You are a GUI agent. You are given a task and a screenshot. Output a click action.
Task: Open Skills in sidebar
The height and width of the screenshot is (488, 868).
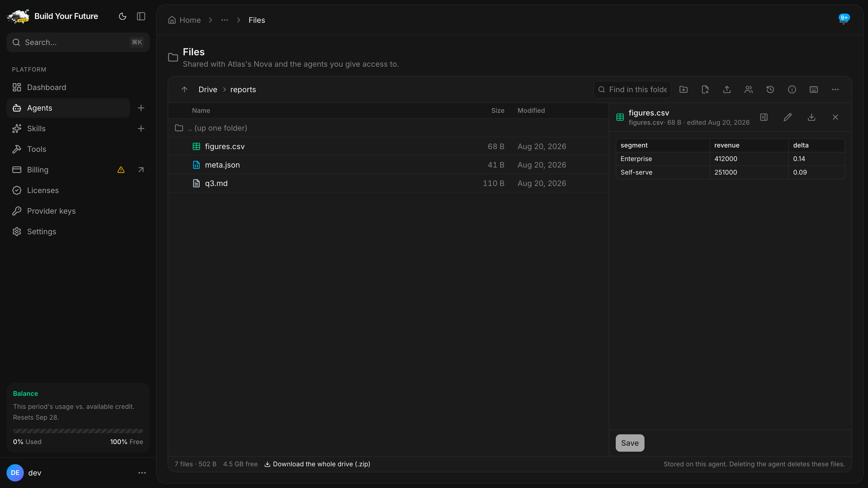pos(68,128)
